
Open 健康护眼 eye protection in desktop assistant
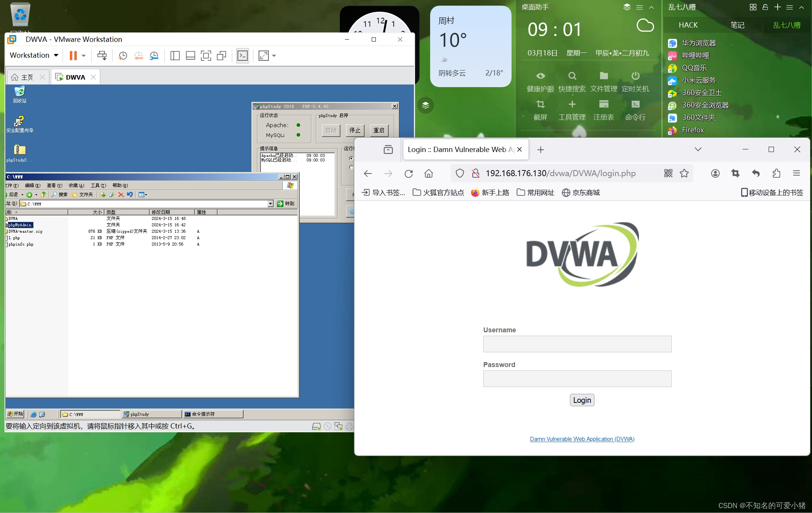click(540, 82)
